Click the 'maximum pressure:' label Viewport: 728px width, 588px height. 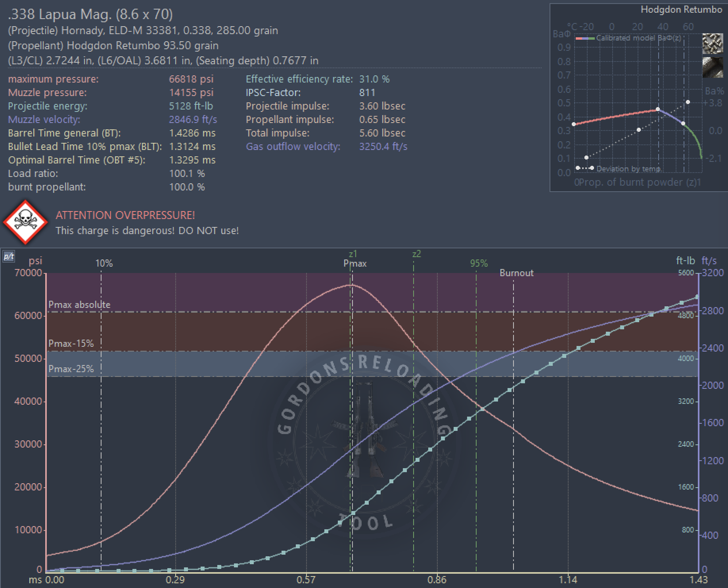pos(53,79)
